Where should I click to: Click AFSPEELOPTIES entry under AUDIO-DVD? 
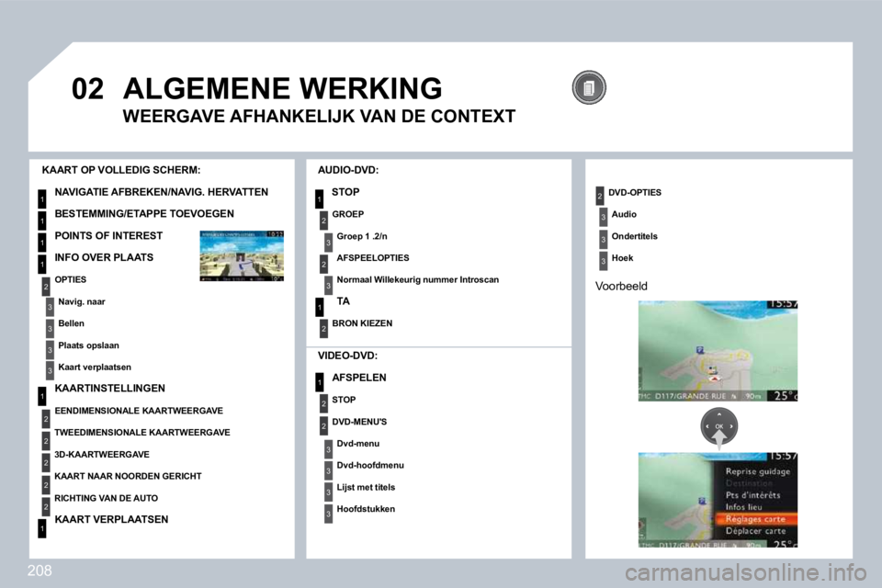click(x=373, y=257)
